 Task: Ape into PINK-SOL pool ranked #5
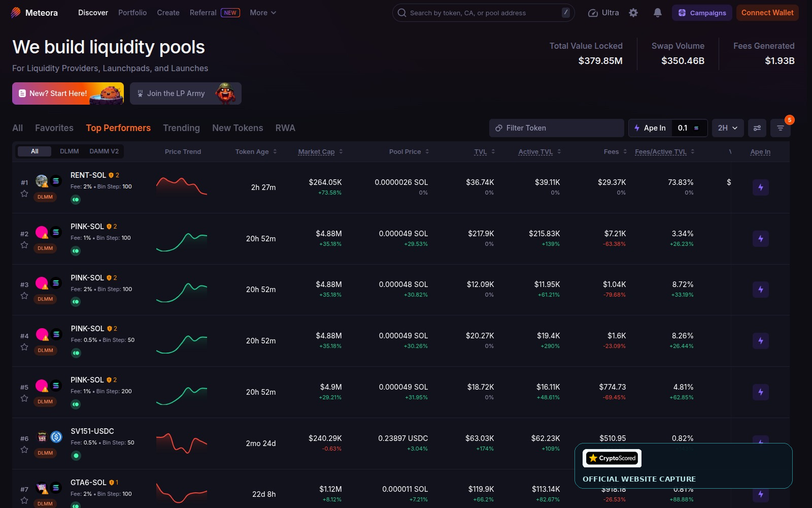point(761,392)
